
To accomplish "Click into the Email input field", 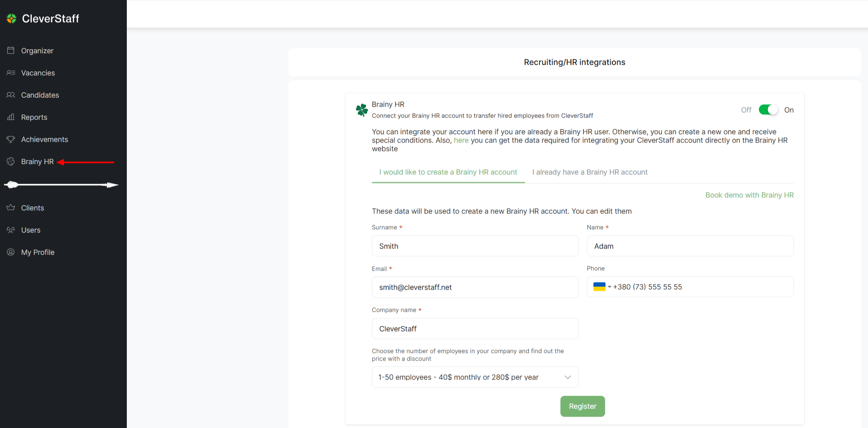I will (475, 287).
